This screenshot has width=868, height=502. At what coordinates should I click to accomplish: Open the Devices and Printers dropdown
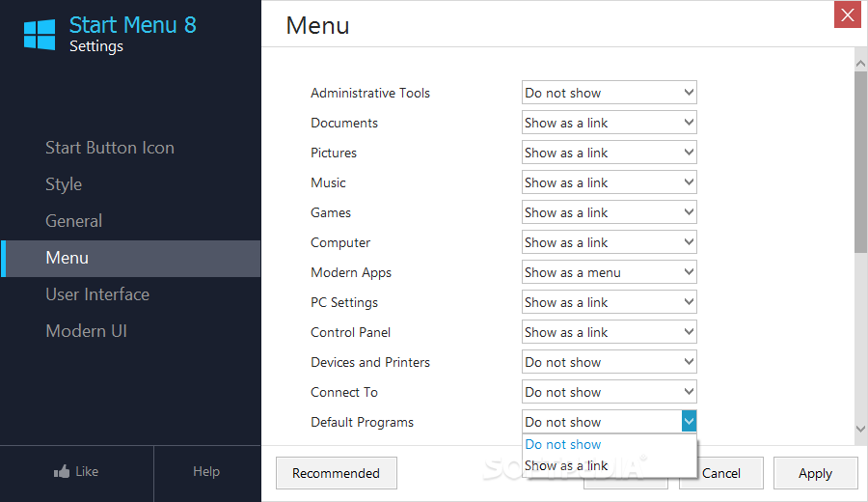click(609, 362)
